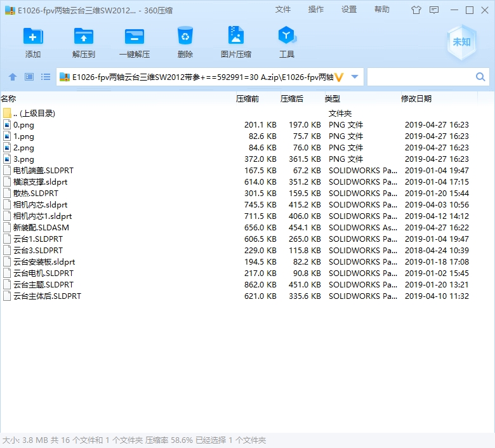Click the file icon of 新装配.SLDASM
This screenshot has width=495, height=448.
7,227
